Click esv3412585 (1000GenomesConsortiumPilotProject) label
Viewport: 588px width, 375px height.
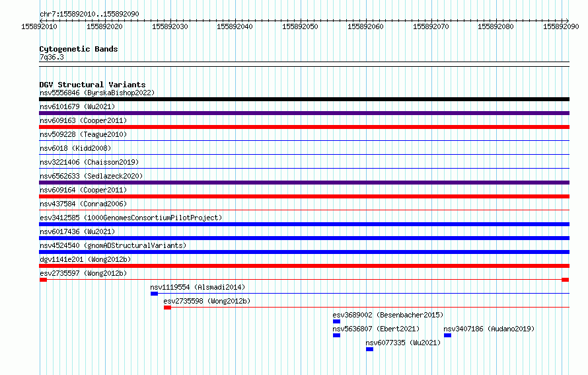click(131, 218)
